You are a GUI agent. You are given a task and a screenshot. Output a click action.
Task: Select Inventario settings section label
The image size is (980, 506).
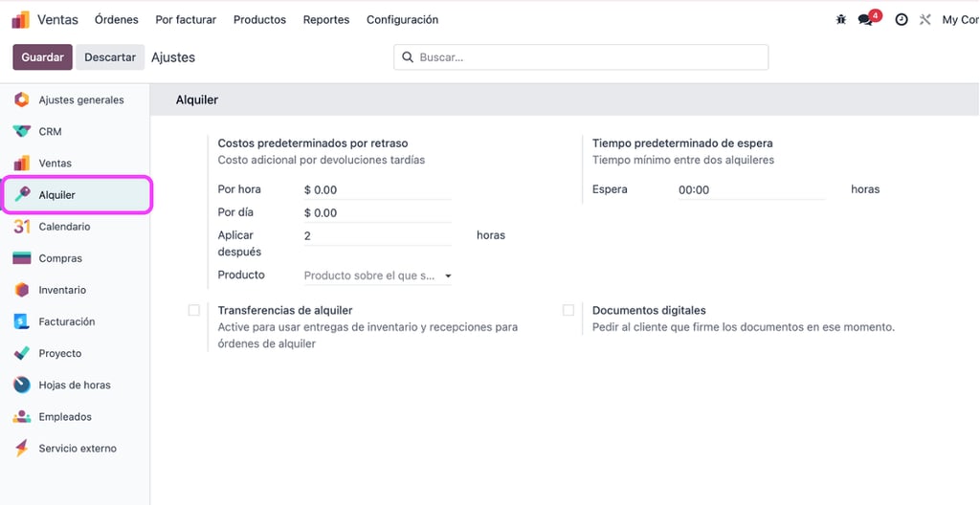coord(62,291)
